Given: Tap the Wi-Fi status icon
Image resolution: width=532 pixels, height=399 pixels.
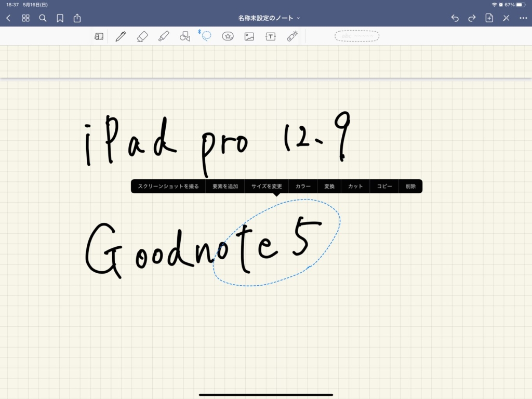Looking at the screenshot, I should tap(495, 5).
